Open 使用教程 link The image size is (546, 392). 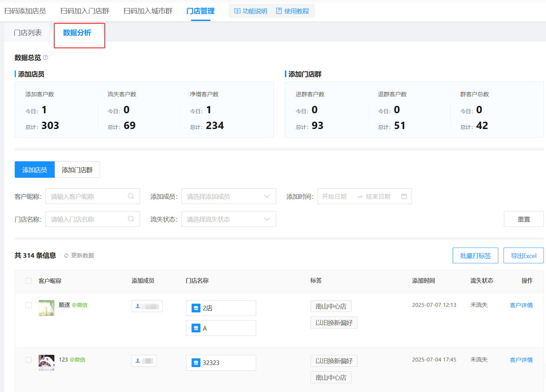[x=297, y=11]
